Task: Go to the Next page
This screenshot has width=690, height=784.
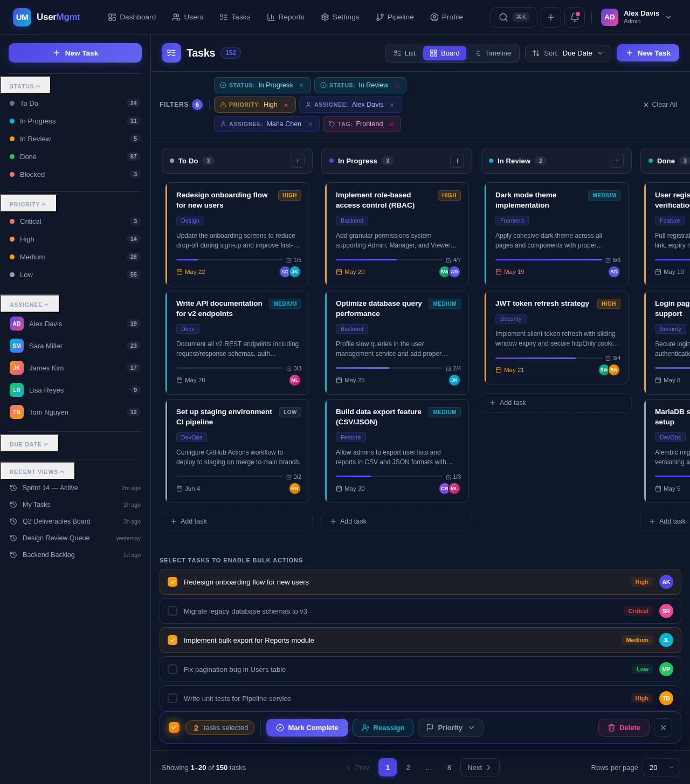Action: click(480, 767)
